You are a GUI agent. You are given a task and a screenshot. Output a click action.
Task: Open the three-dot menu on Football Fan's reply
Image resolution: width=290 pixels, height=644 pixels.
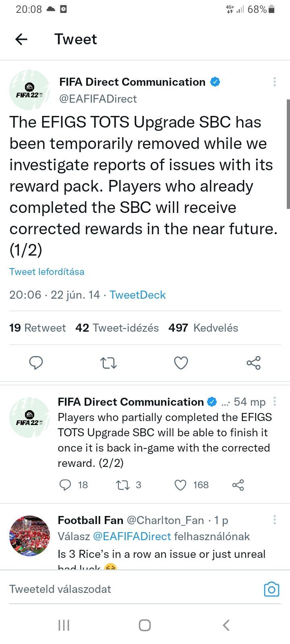pyautogui.click(x=274, y=520)
